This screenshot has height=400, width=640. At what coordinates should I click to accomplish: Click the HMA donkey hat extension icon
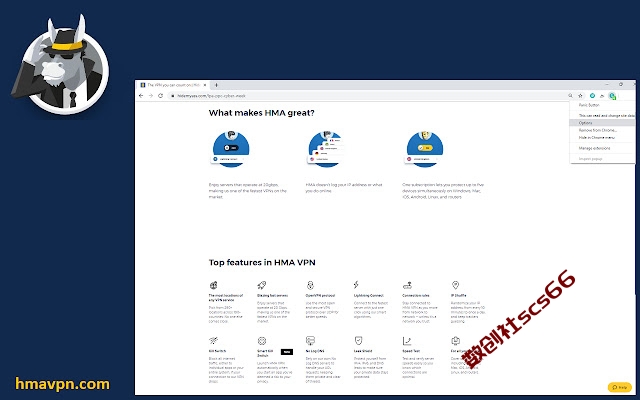coord(602,96)
